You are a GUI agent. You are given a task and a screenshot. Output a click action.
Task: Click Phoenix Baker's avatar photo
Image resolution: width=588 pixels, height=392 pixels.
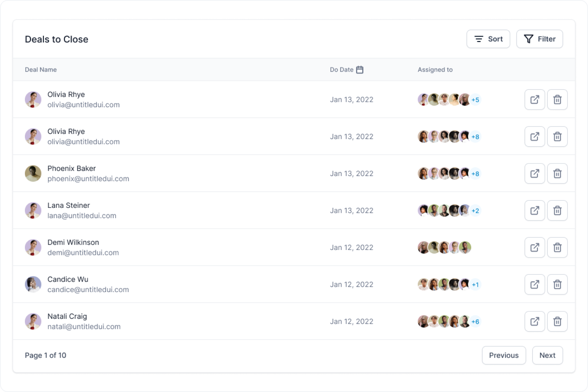[33, 173]
